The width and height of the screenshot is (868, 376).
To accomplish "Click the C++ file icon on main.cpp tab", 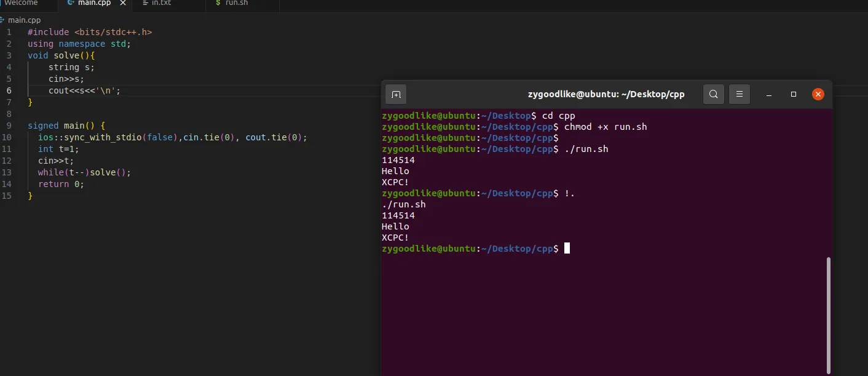I will 71,3.
